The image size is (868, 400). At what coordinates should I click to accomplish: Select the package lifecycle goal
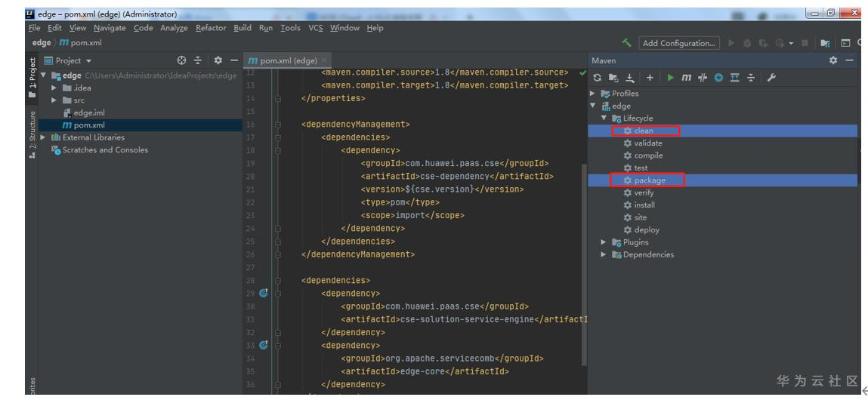649,180
